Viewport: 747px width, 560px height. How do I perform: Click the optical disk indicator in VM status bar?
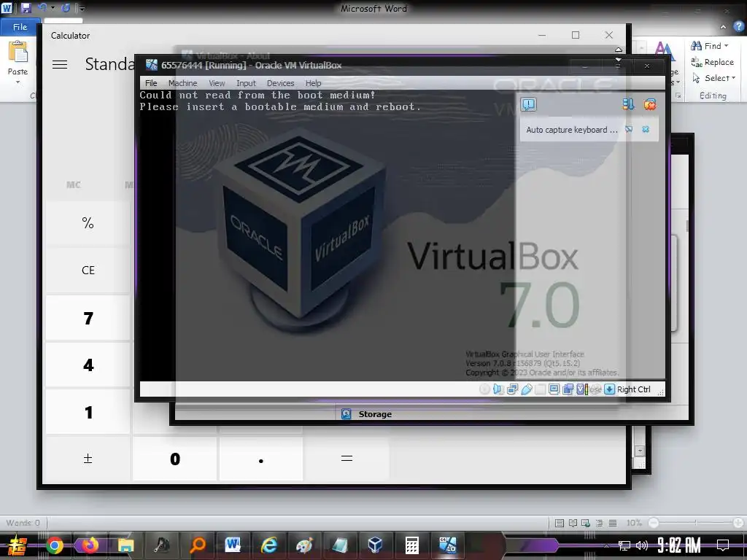pyautogui.click(x=484, y=389)
